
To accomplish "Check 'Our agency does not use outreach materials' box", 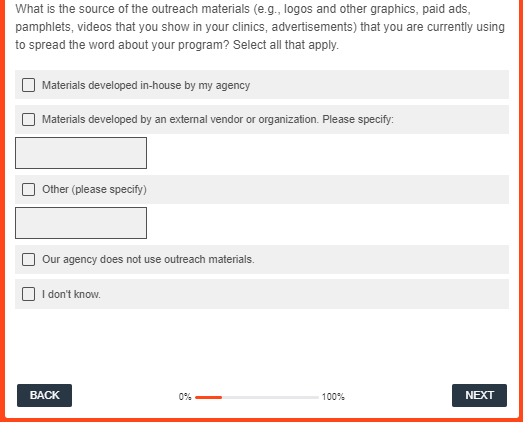I will coord(28,259).
